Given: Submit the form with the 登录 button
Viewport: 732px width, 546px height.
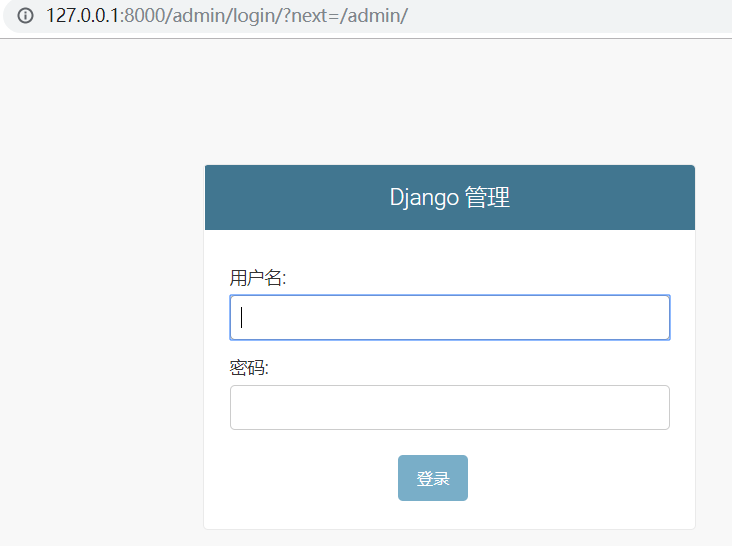Looking at the screenshot, I should (433, 478).
